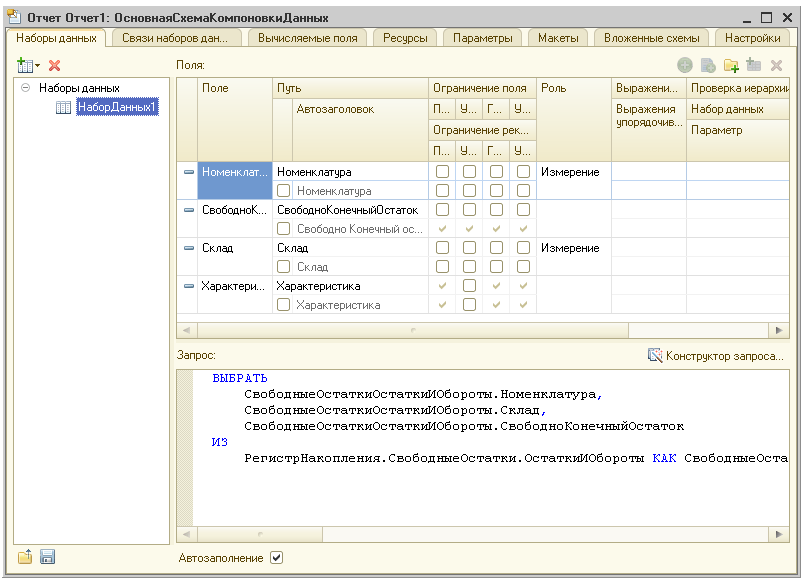Click the save floppy disk icon

click(47, 557)
